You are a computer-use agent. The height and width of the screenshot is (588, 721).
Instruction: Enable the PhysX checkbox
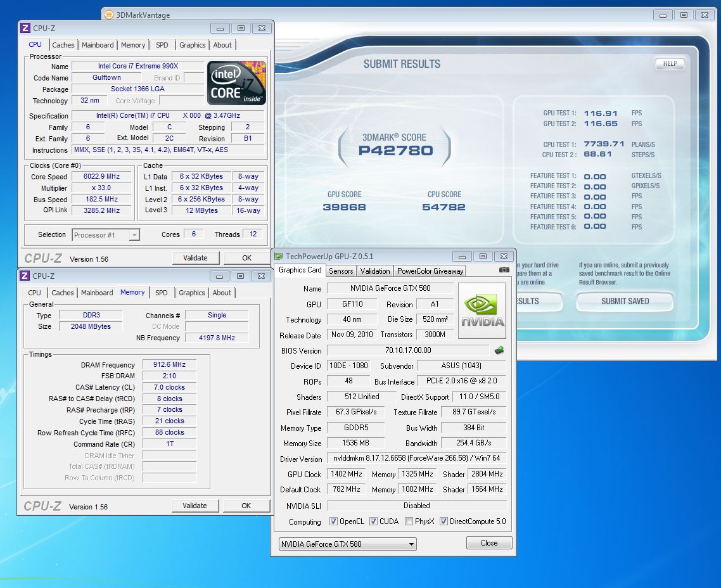click(409, 521)
